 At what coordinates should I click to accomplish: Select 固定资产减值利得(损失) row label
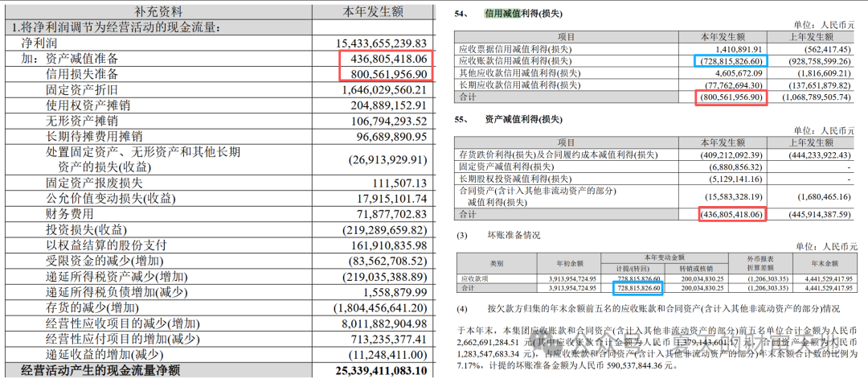(x=514, y=167)
